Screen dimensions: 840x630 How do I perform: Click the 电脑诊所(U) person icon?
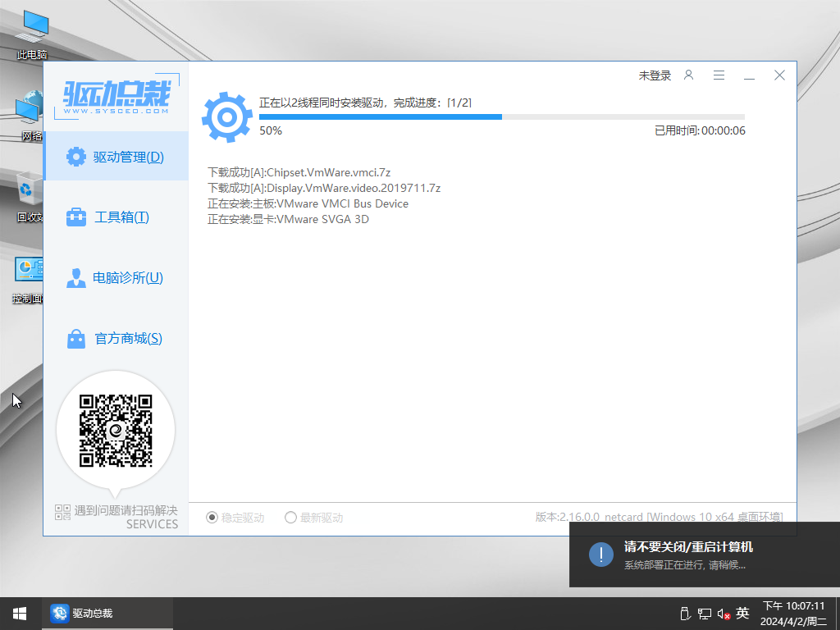pos(76,278)
